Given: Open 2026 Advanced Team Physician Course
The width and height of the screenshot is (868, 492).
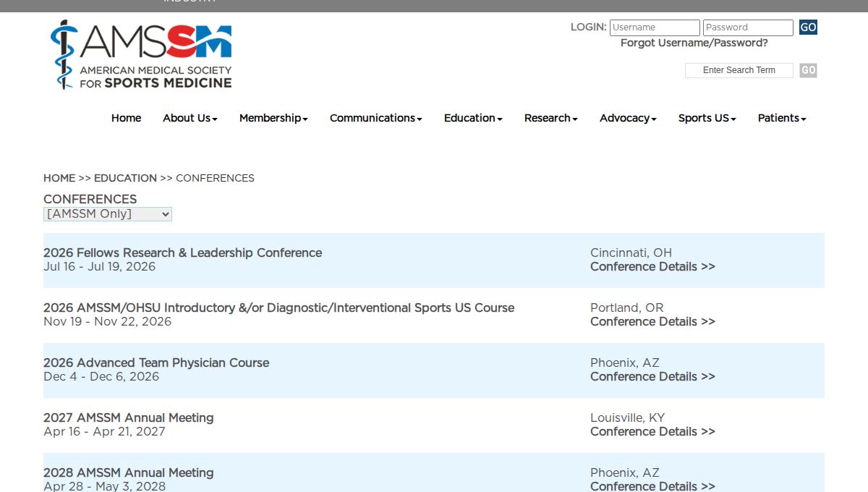Looking at the screenshot, I should [x=156, y=362].
